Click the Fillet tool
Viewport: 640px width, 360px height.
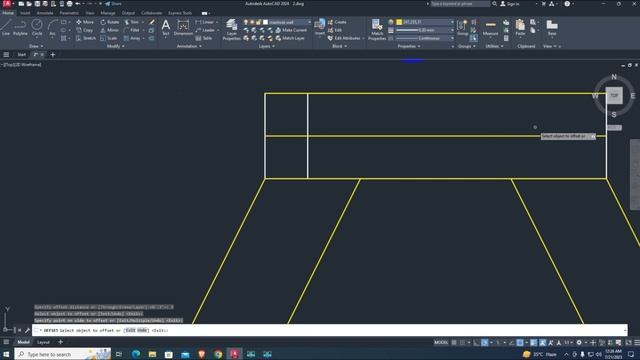pos(131,30)
